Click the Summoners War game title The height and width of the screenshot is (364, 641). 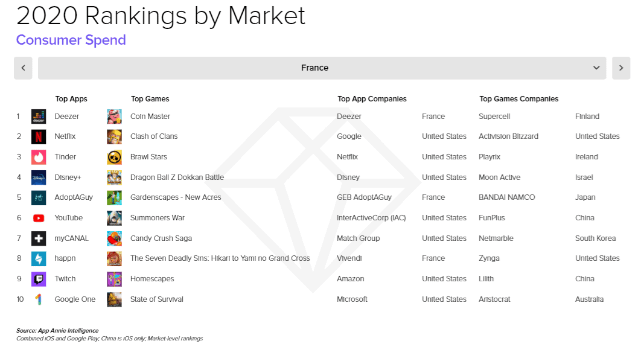coord(158,218)
